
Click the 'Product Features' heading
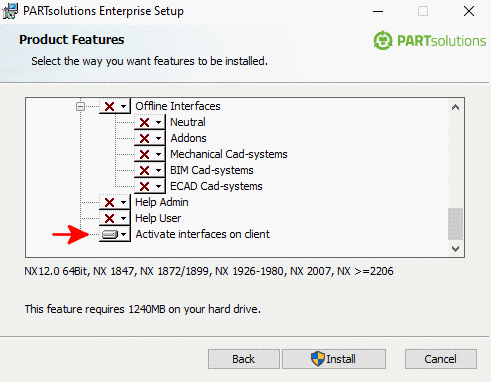[72, 40]
